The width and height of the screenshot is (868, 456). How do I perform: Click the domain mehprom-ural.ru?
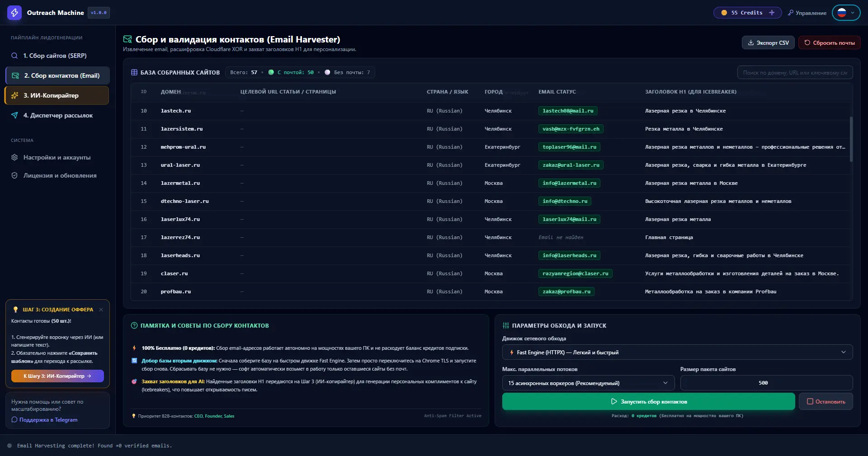pos(183,147)
